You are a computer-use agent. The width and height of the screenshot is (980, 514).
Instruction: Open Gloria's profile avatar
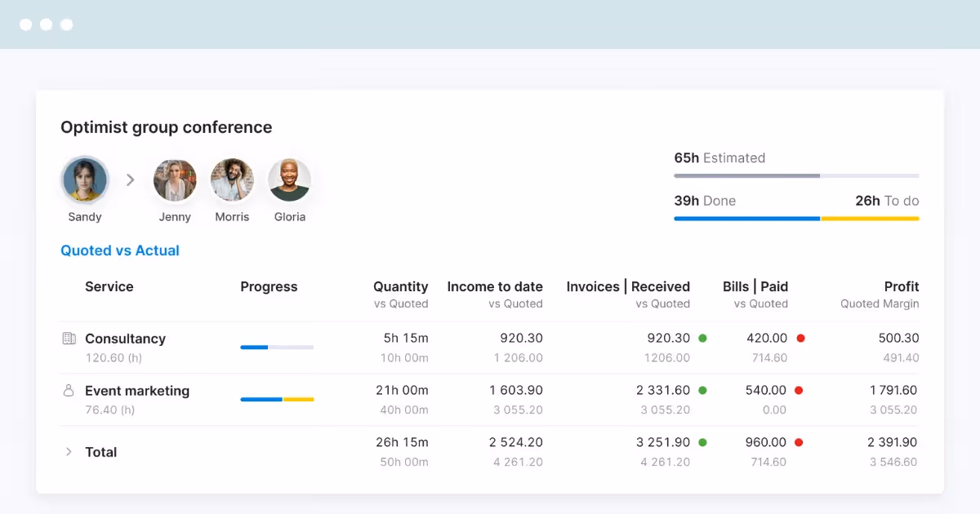point(289,179)
